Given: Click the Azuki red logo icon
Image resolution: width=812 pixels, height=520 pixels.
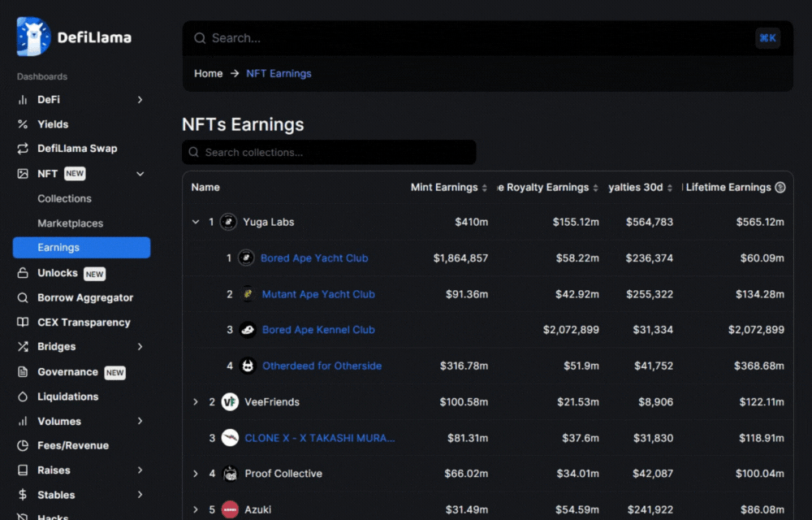Looking at the screenshot, I should [230, 509].
